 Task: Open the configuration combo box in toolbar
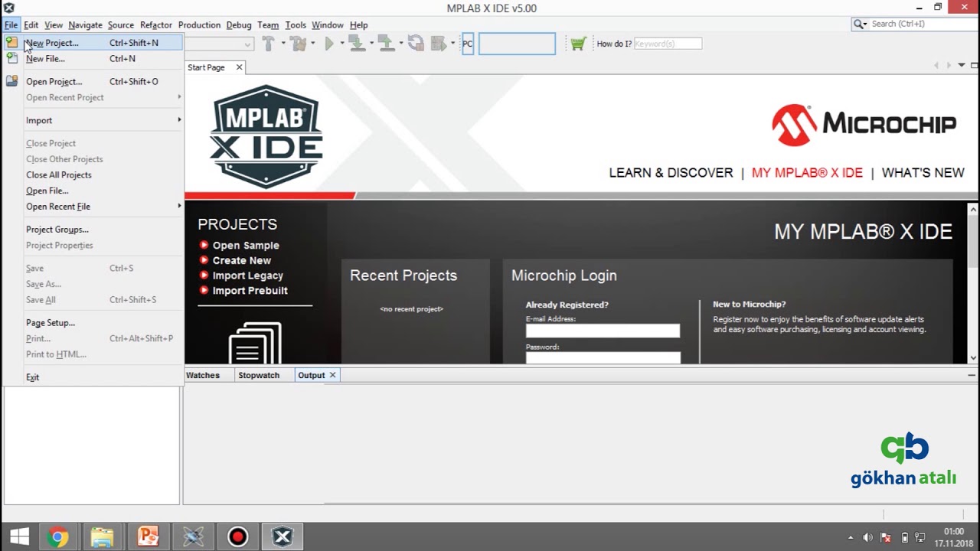[220, 44]
